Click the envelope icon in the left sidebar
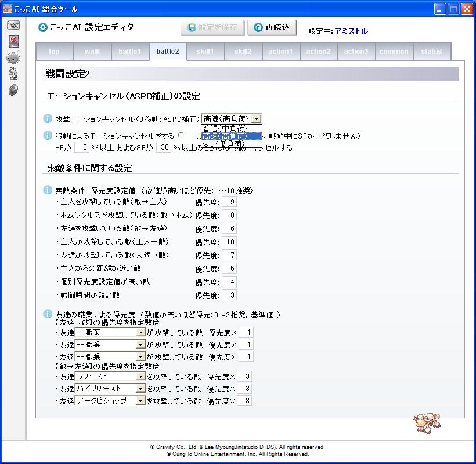 pos(13,26)
